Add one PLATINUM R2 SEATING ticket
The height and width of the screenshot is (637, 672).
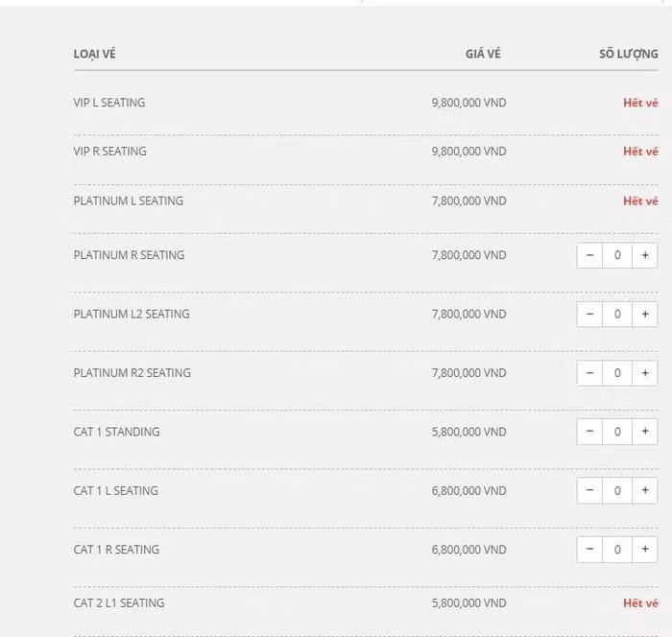(x=645, y=373)
